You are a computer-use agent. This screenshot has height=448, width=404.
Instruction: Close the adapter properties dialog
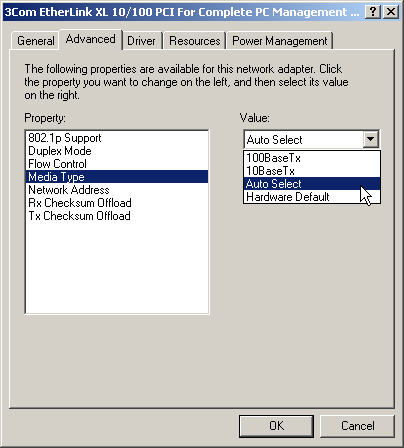tap(390, 12)
